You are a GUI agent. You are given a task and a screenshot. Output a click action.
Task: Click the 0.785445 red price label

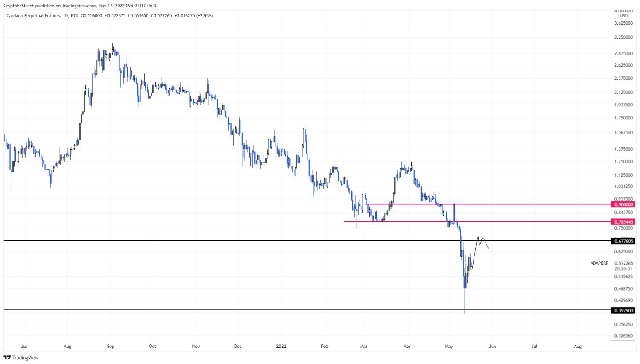623,222
